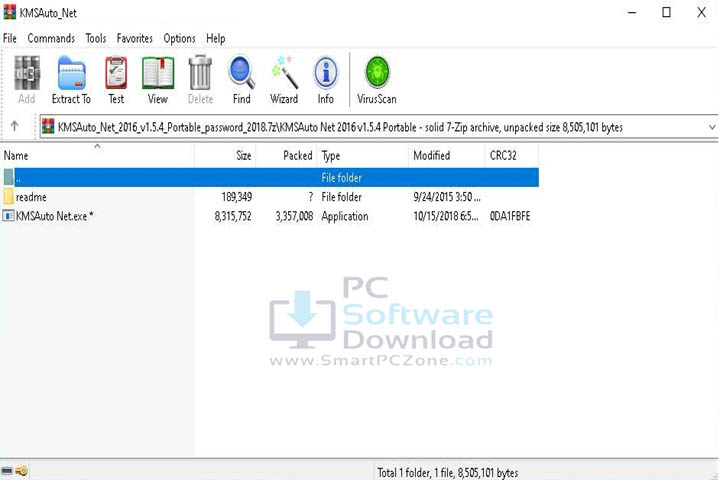Click the status bar total summary text
This screenshot has height=480, width=720.
[448, 472]
